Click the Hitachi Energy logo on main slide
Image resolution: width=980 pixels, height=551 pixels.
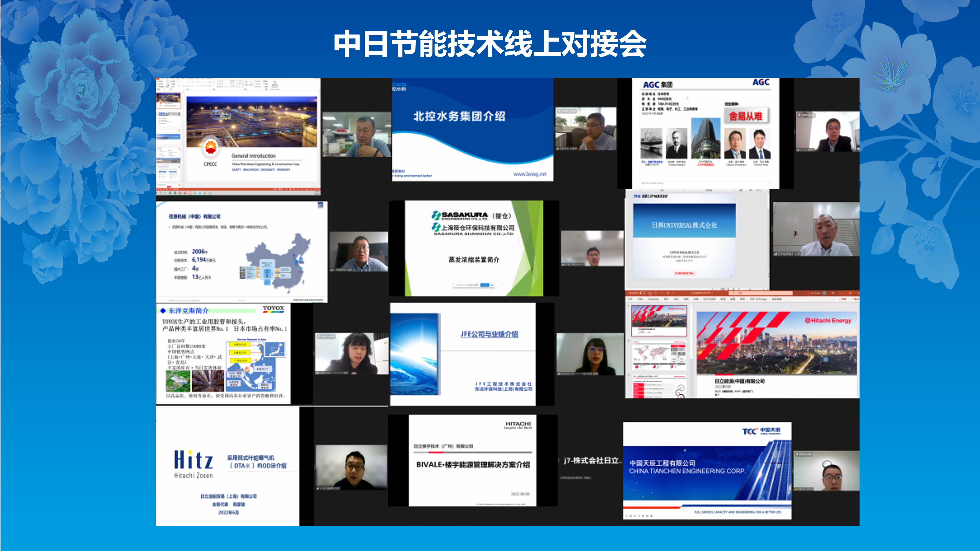[828, 321]
